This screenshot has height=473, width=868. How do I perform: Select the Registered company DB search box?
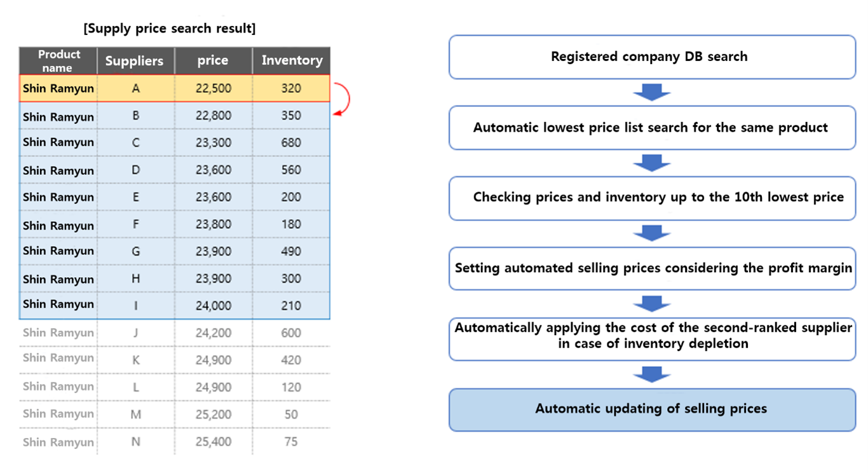(652, 57)
